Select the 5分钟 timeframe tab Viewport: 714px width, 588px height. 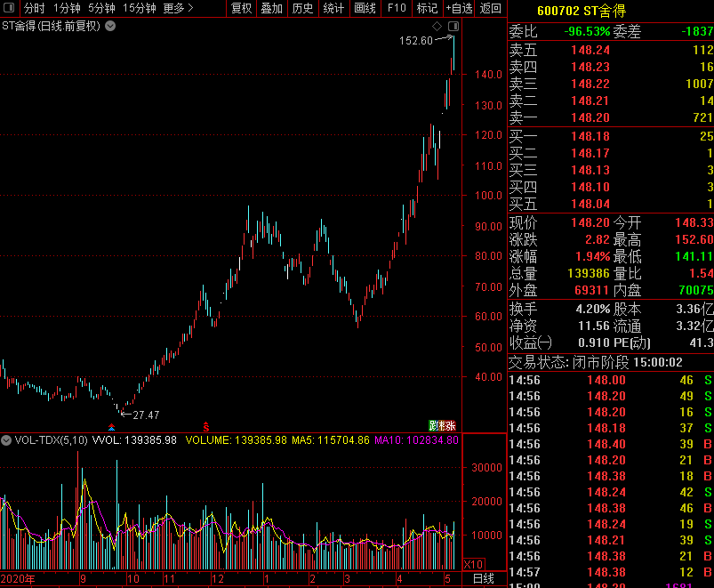[101, 8]
